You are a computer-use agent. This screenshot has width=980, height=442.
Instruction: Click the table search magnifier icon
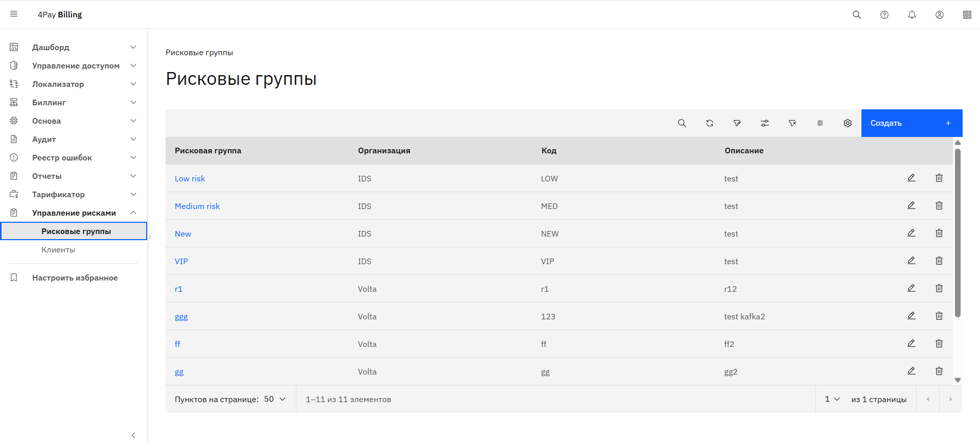click(682, 123)
